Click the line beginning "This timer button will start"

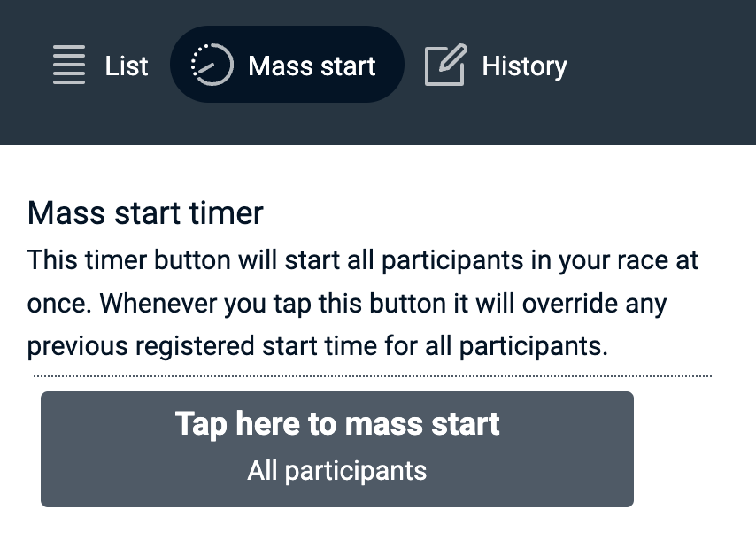click(x=363, y=261)
